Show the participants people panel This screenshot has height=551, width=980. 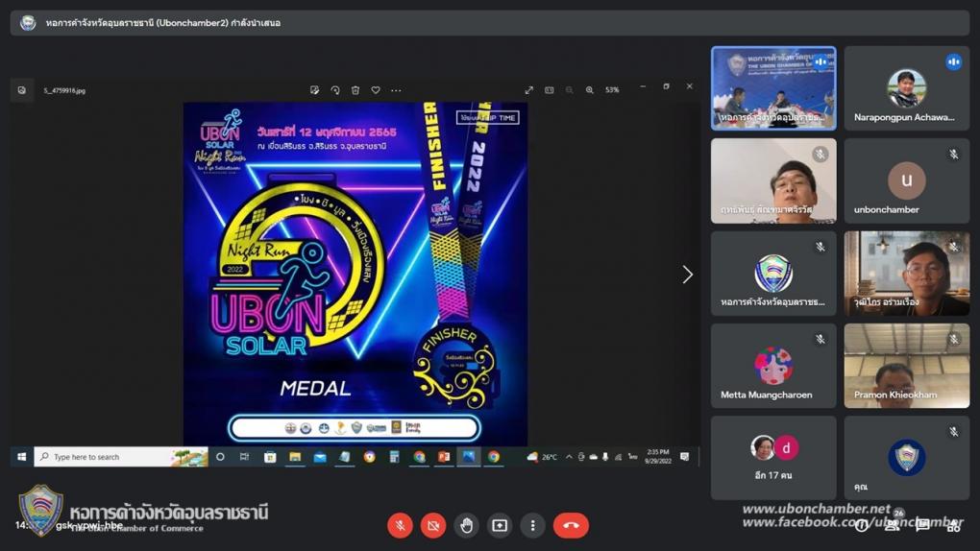[892, 525]
